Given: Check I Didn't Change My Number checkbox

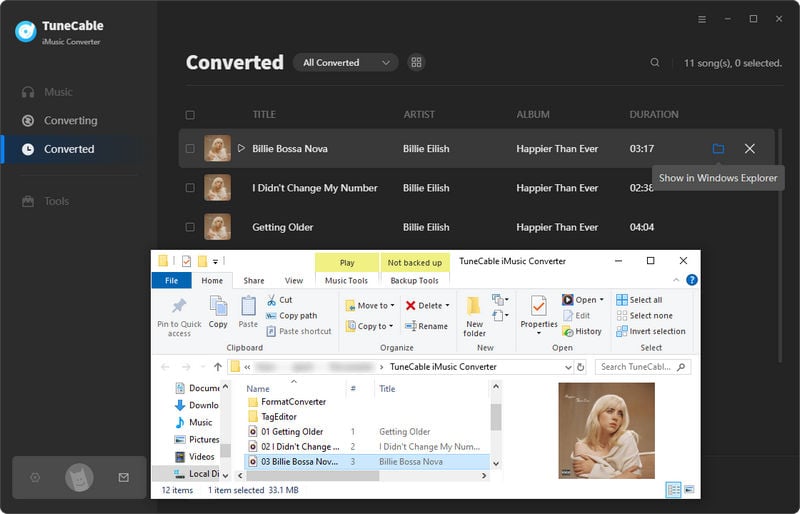Looking at the screenshot, I should (190, 188).
